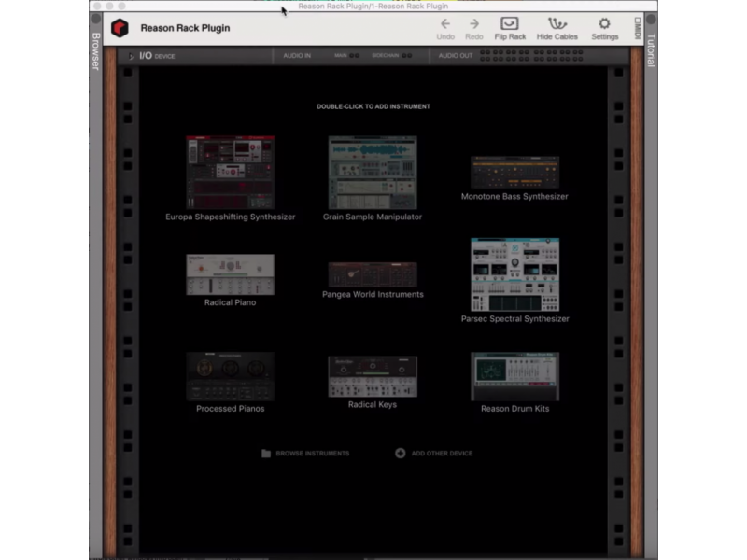
Task: Open the Browser side tab
Action: 96,51
